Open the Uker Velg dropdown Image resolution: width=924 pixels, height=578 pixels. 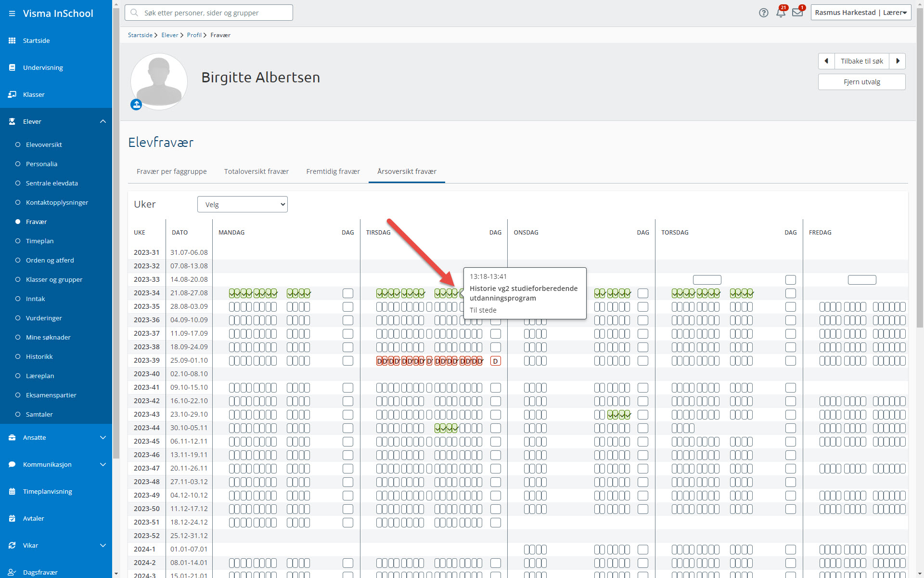pos(243,204)
